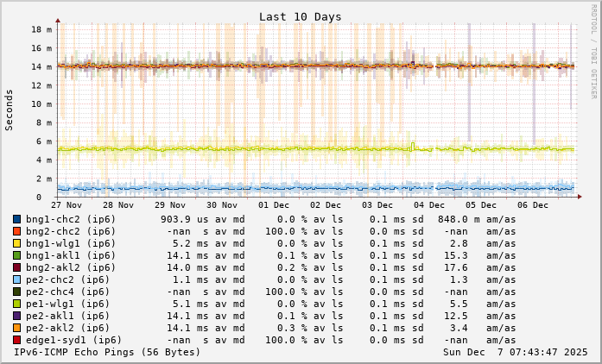The image size is (602, 364).
Task: Click the bng2-chc2 orange-red legend swatch
Action: pos(16,231)
